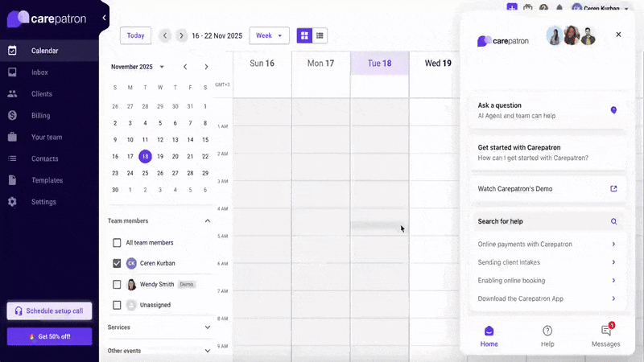
Task: Open the Calendar section in the sidebar
Action: (x=49, y=51)
